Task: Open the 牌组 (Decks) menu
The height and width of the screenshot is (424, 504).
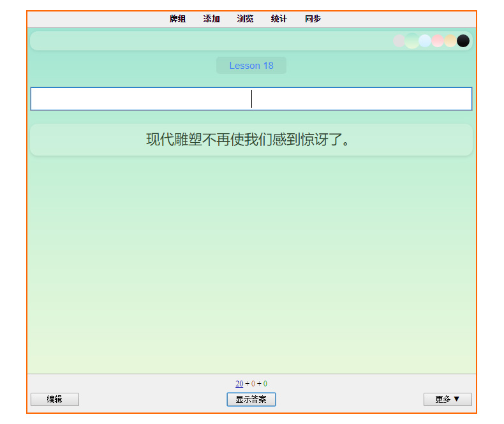Action: [177, 19]
